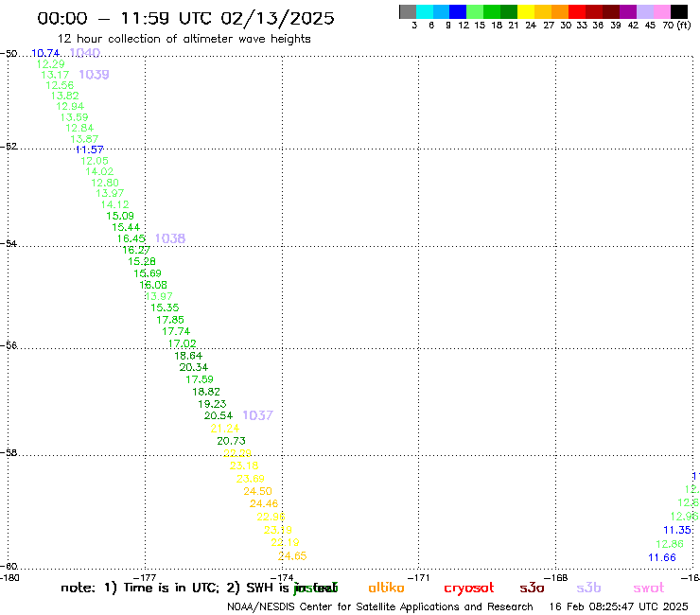Click the blue value 11.35 on the right
This screenshot has width=700, height=615.
677,530
